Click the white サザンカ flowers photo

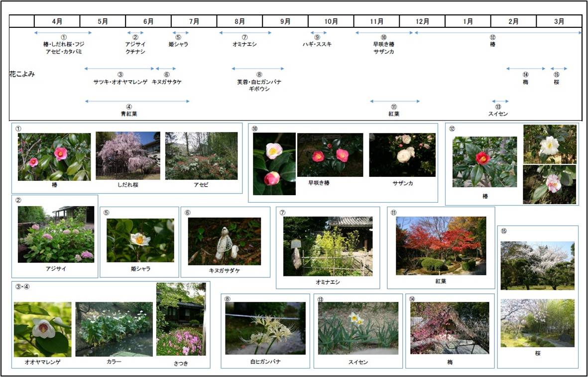pos(402,155)
